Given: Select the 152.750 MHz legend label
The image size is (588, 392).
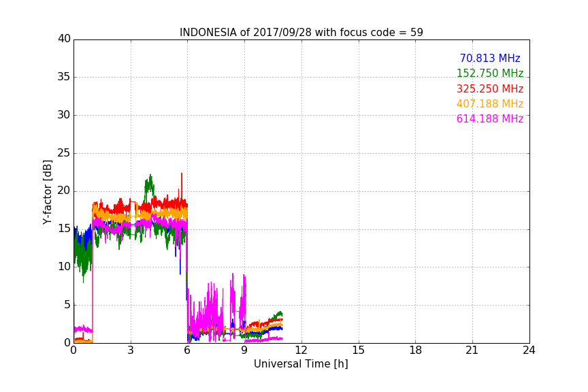Looking at the screenshot, I should click(490, 73).
